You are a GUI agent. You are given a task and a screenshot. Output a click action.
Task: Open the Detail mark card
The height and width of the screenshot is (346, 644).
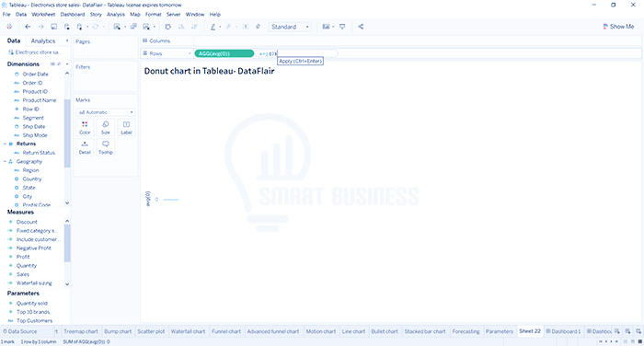click(x=85, y=147)
